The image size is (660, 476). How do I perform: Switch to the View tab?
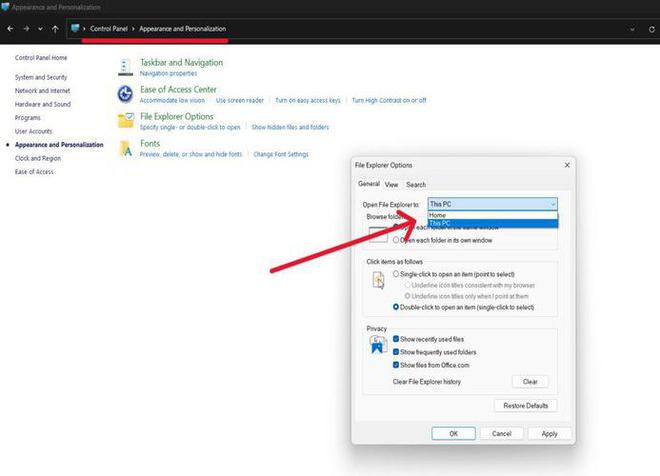tap(391, 185)
